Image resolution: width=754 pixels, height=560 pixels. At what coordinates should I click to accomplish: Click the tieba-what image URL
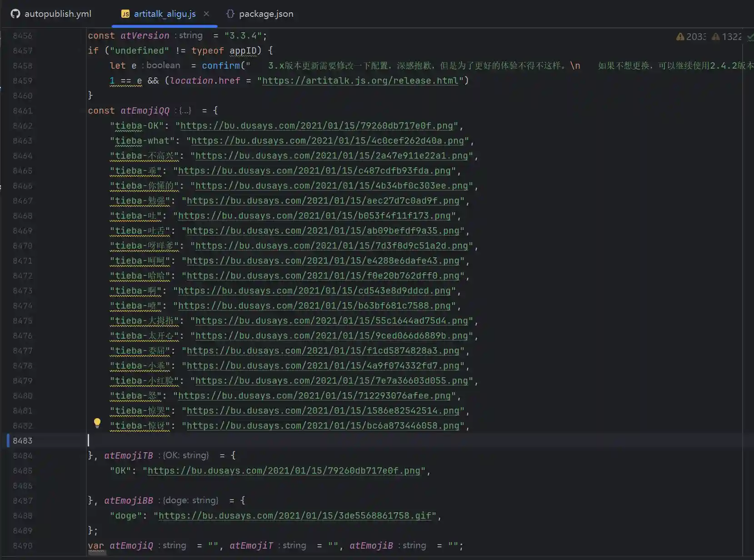pyautogui.click(x=327, y=141)
